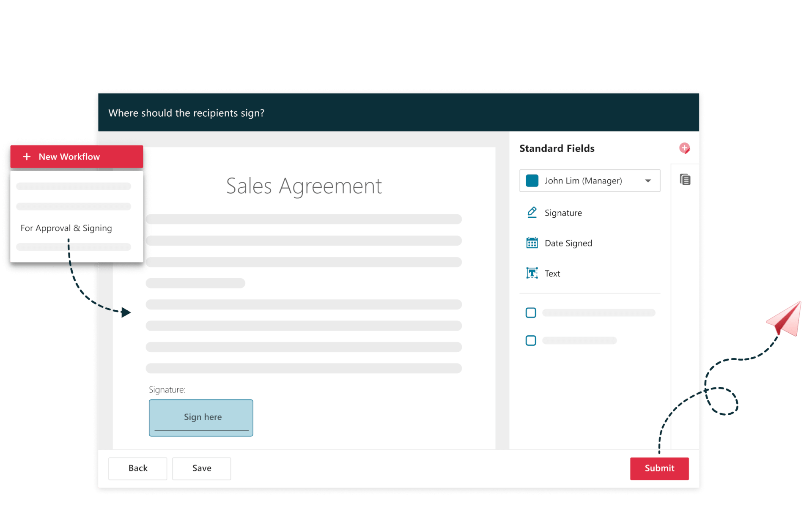Click the Date Signed field label
Viewport: 812px width, 523px height.
click(x=568, y=243)
